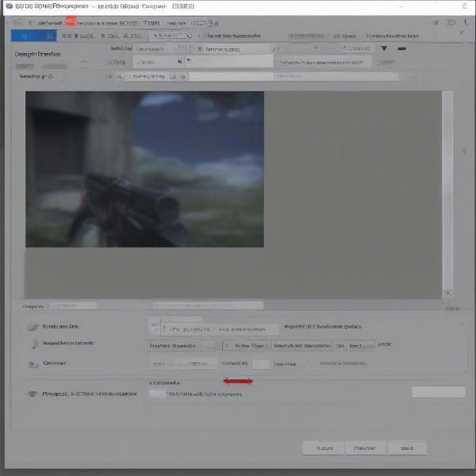The image size is (476, 476).
Task: Click the black downward triangle icon
Action: click(384, 48)
